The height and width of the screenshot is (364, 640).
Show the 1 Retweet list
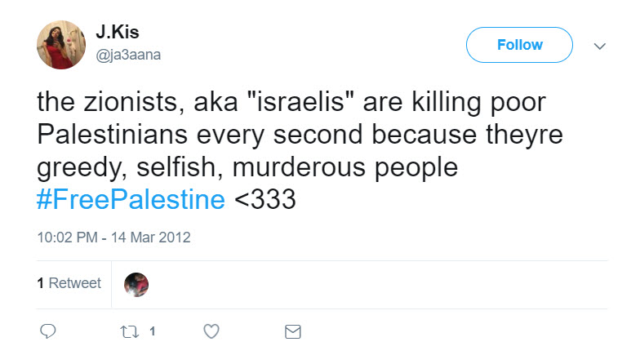(x=69, y=283)
